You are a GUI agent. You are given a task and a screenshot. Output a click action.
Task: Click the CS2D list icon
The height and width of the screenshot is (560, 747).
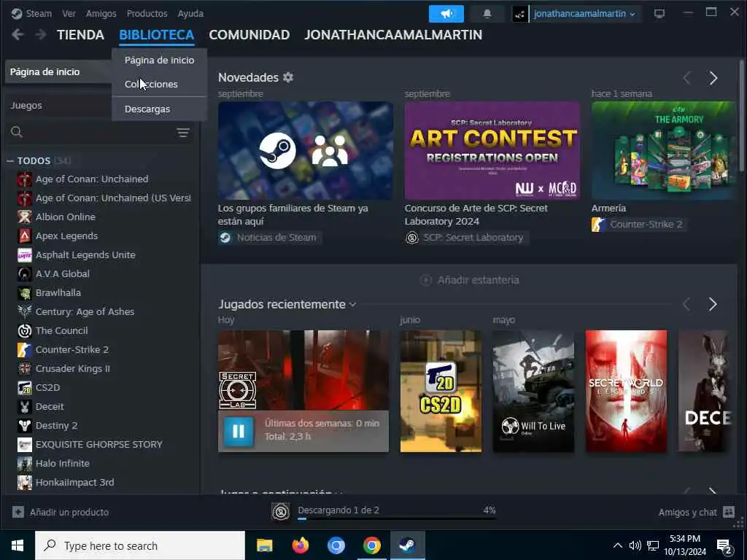(x=25, y=388)
